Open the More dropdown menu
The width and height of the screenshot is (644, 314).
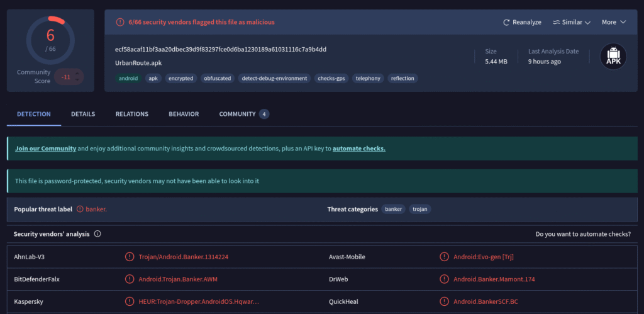point(614,22)
